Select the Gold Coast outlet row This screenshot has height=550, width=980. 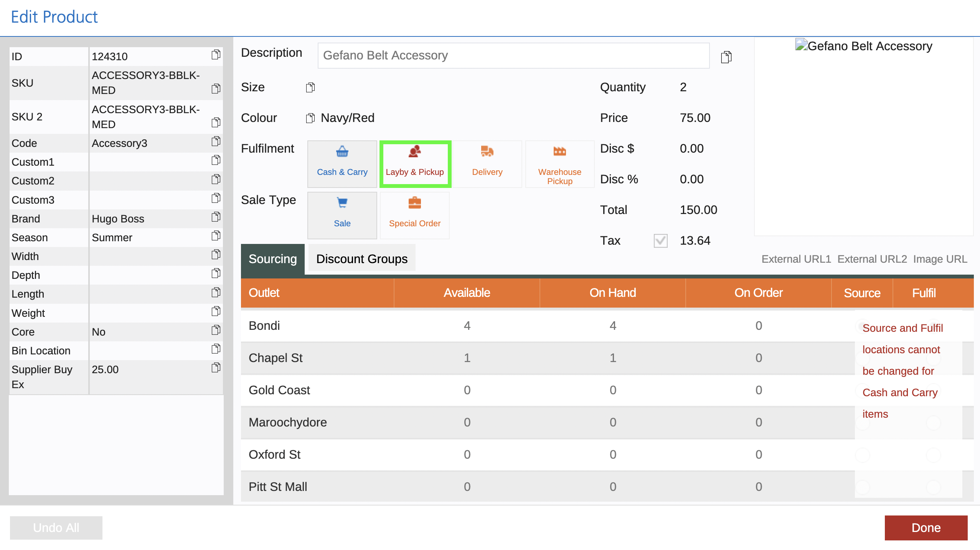tap(607, 390)
